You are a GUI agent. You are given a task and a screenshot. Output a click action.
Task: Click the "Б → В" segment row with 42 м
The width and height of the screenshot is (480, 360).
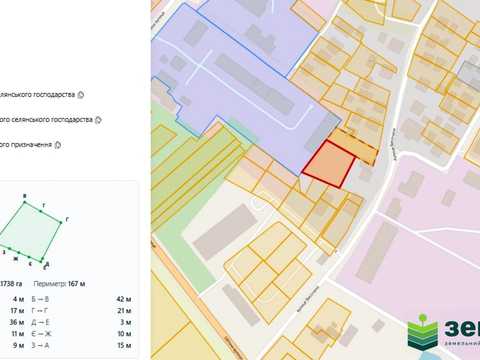[x=81, y=299]
